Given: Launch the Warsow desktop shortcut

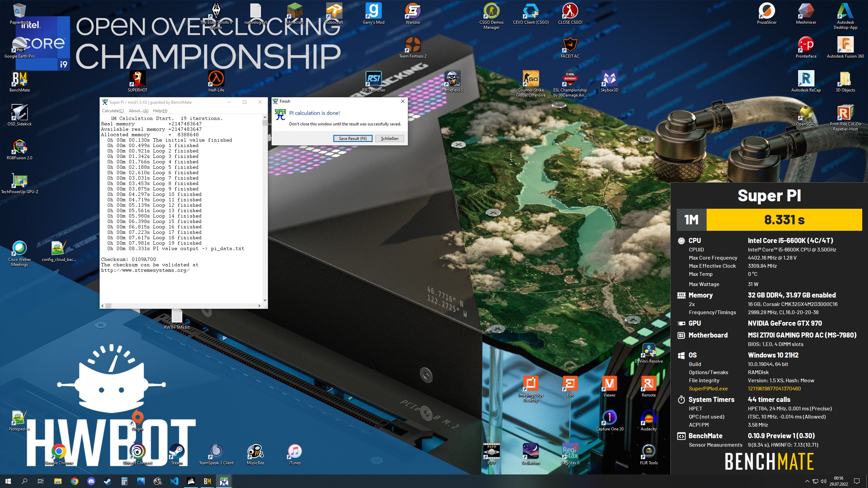Looking at the screenshot, I should (413, 14).
